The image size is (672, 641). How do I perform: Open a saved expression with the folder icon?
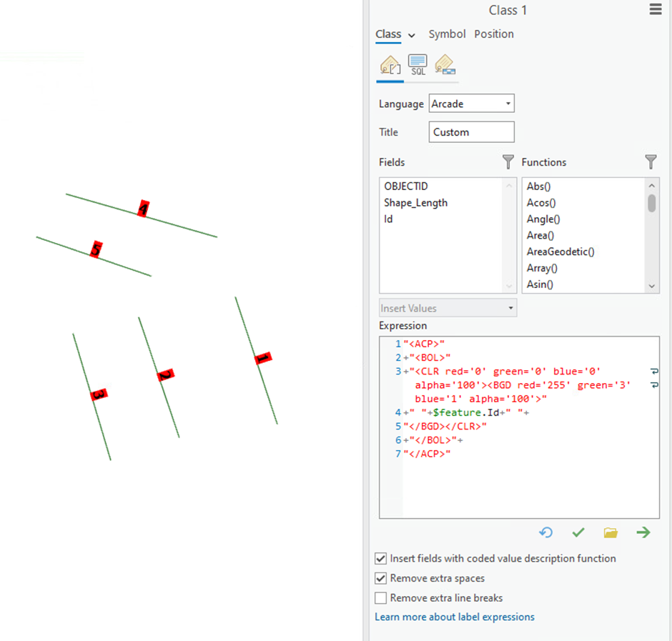point(611,532)
